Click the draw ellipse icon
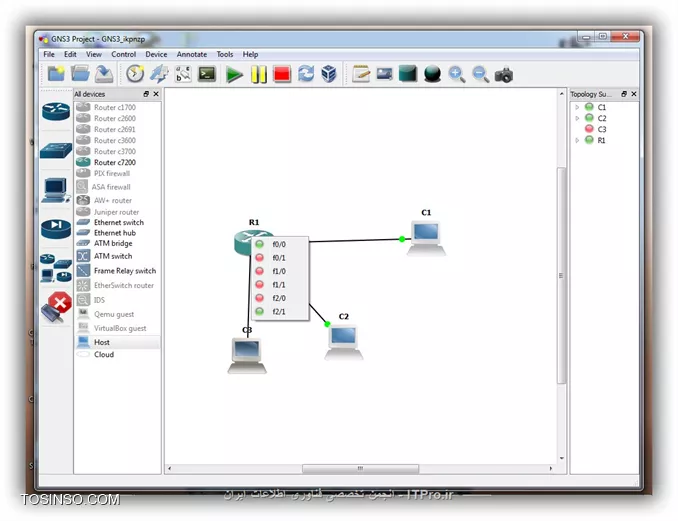Screen dimensions: 678x521 tap(432, 74)
